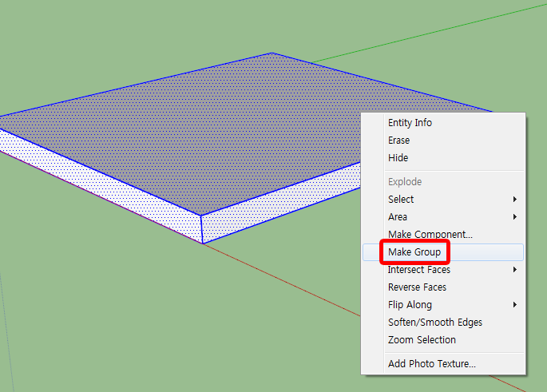Click the greyed-out Explode entry
Image resolution: width=547 pixels, height=392 pixels.
coord(443,182)
